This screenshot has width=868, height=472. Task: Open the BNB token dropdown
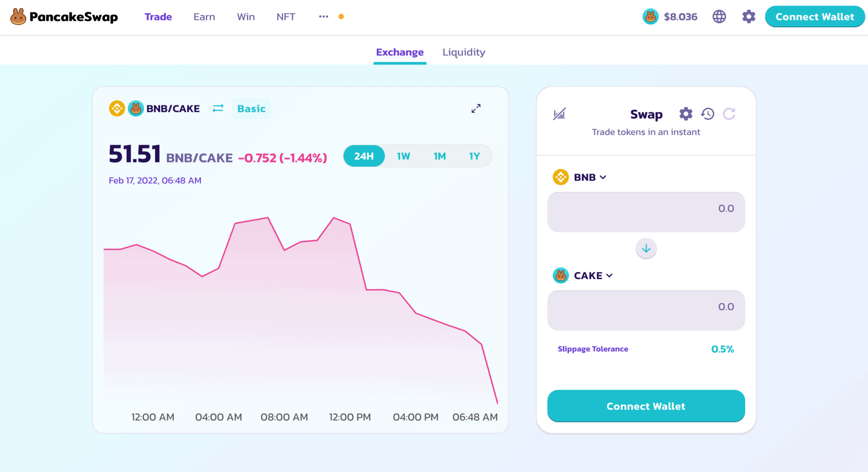(579, 177)
